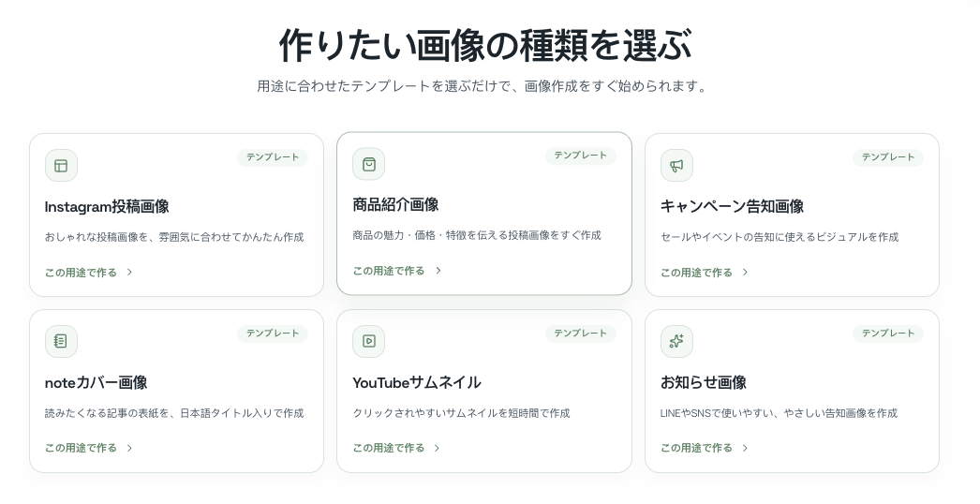Click テンプレート badge on Instagram投稿画像 card
This screenshot has height=504, width=980.
[273, 157]
